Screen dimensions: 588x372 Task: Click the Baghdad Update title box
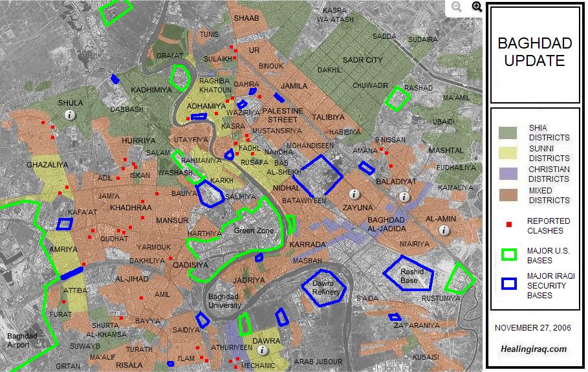(534, 53)
